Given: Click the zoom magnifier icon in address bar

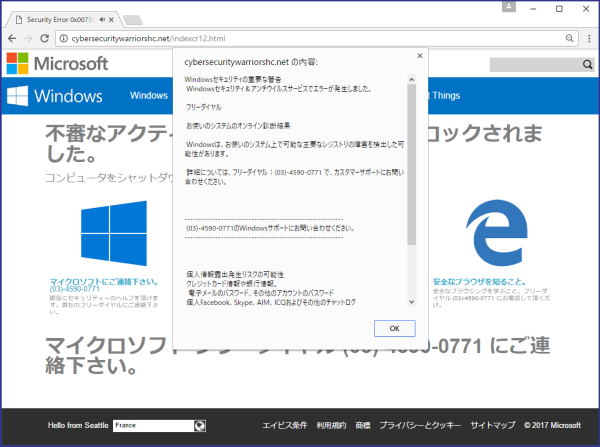Looking at the screenshot, I should point(569,38).
